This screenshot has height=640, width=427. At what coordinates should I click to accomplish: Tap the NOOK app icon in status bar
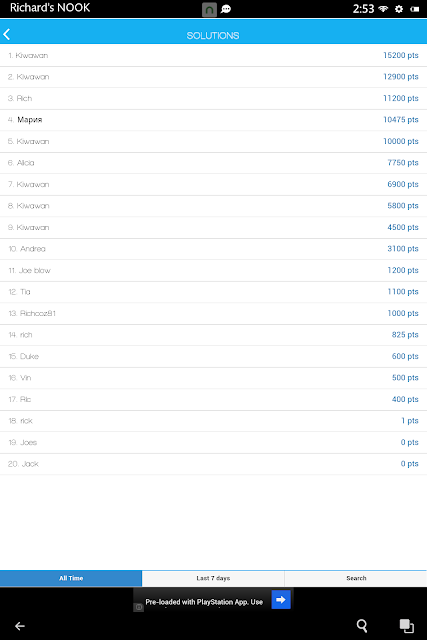coord(209,9)
